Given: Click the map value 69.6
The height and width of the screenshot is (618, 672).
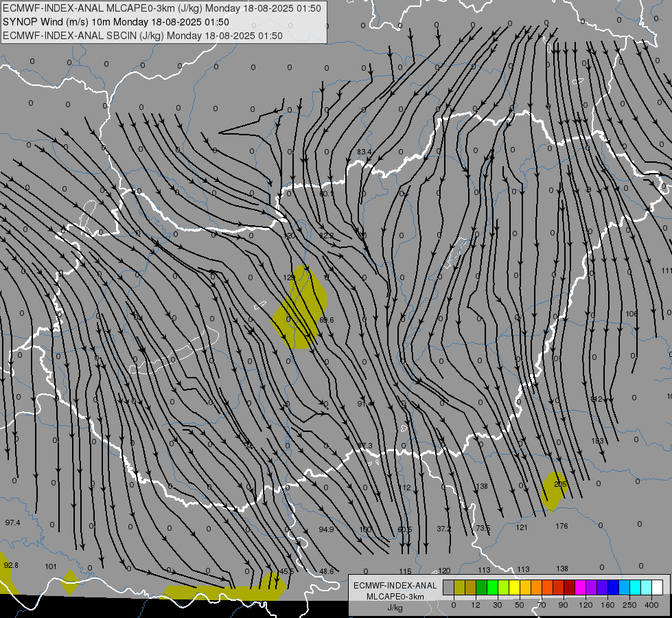Looking at the screenshot, I should point(327,320).
